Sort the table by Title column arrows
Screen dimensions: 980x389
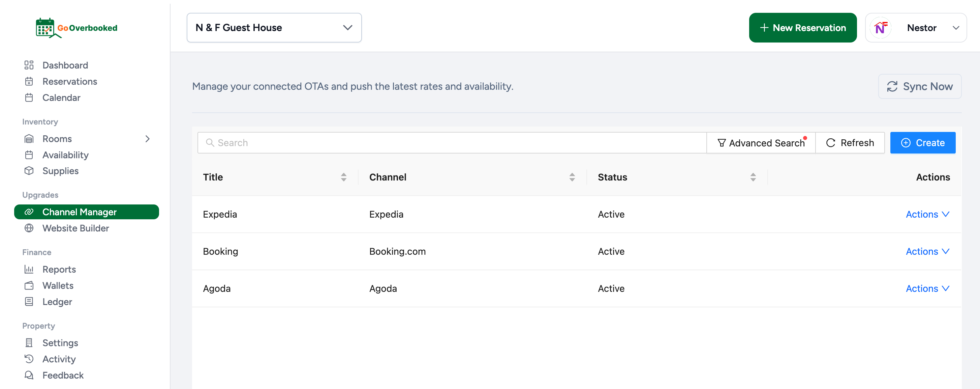coord(343,177)
